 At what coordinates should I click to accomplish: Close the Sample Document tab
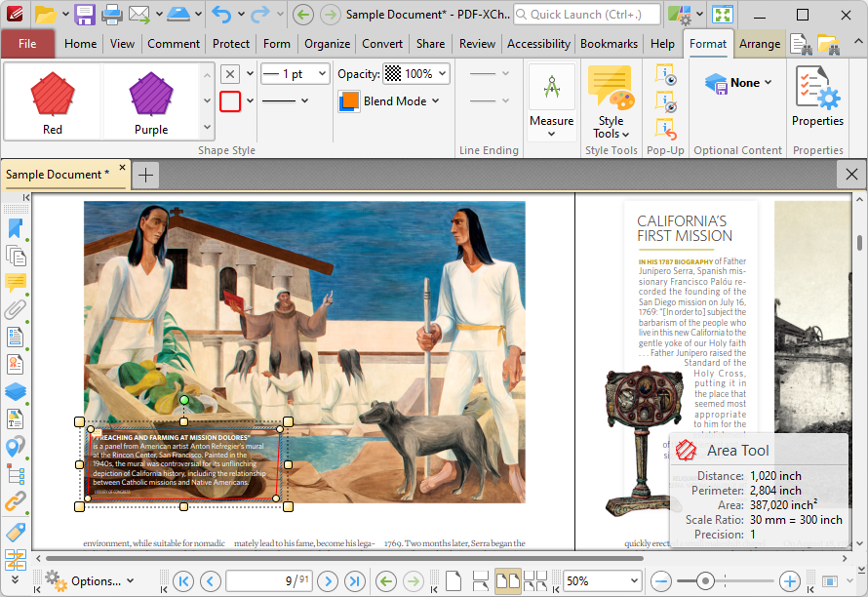tap(122, 167)
